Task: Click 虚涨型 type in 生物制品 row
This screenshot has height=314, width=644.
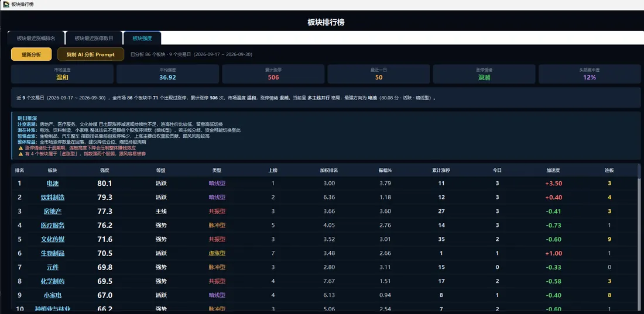Action: click(x=217, y=253)
